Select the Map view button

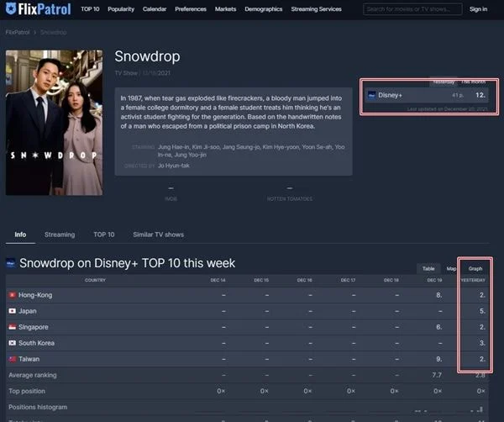451,268
